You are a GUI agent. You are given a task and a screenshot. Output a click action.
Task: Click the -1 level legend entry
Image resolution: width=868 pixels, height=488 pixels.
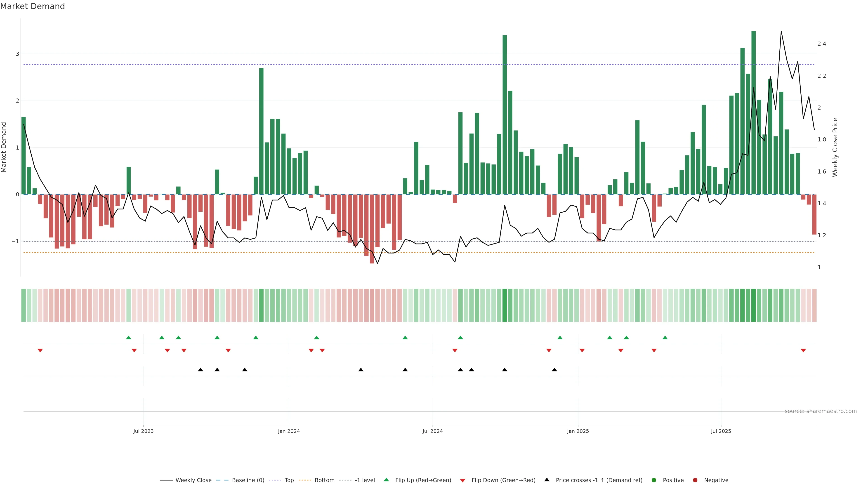click(365, 480)
